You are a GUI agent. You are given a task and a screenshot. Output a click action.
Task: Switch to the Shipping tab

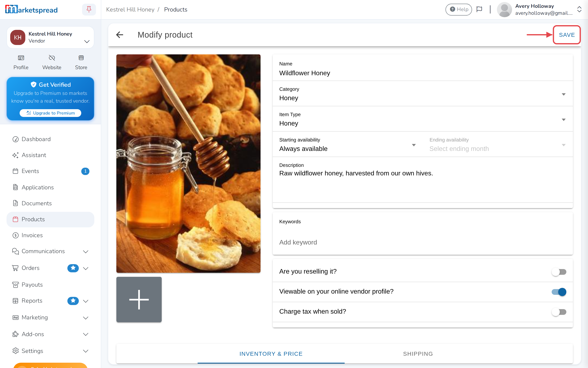[418, 354]
